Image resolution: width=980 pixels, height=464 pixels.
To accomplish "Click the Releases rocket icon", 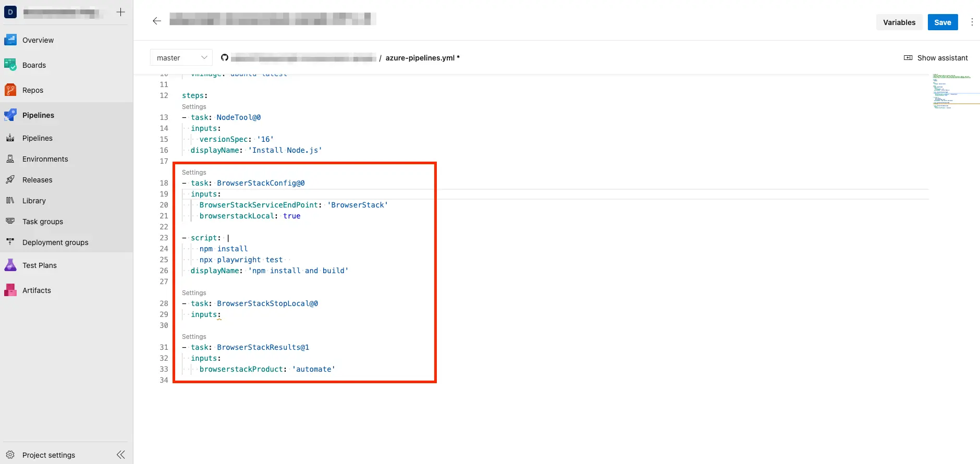I will point(10,180).
